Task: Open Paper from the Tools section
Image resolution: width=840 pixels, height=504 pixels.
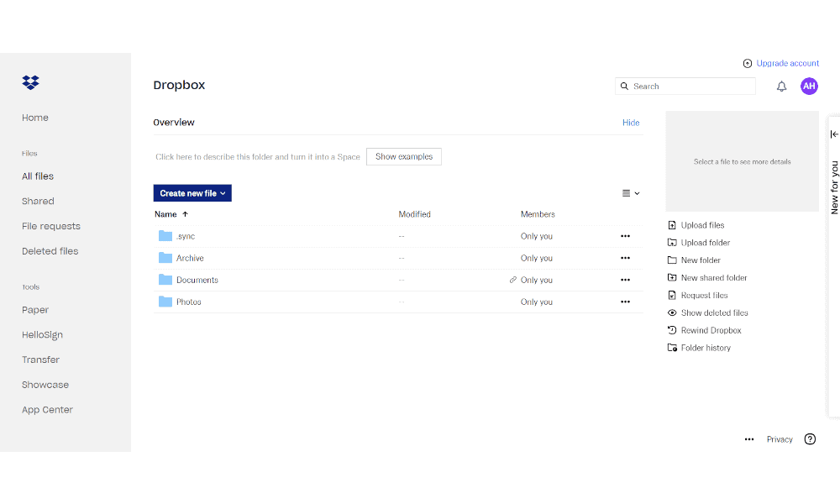Action: (35, 309)
